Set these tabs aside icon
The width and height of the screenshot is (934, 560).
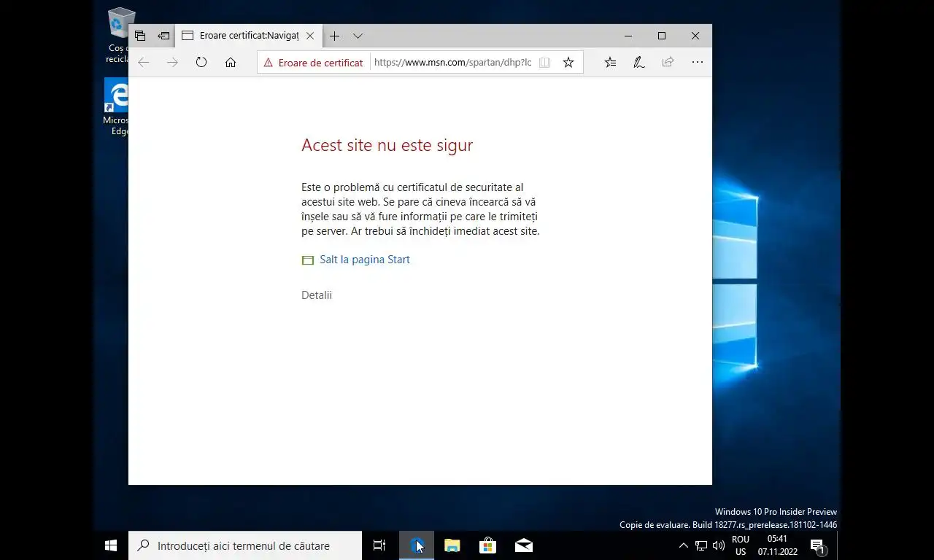click(x=163, y=36)
